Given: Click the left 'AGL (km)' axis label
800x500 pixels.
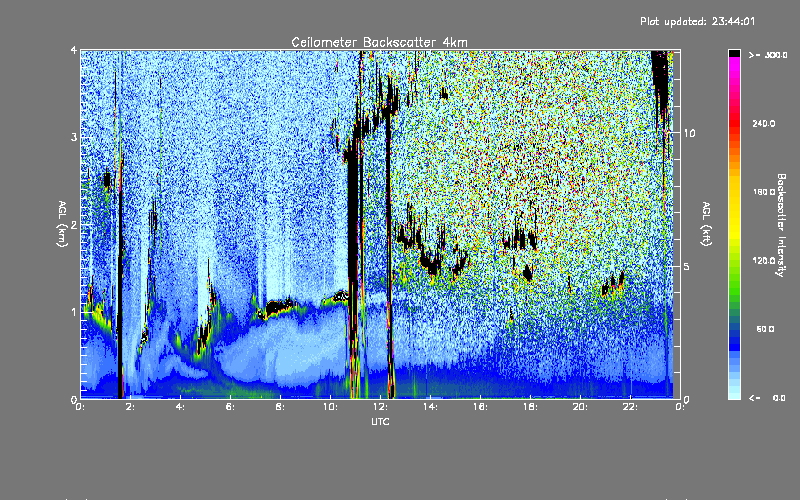Looking at the screenshot, I should tap(62, 224).
